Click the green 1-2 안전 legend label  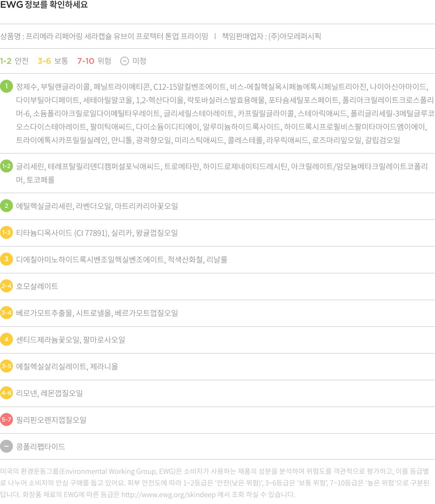(x=14, y=61)
